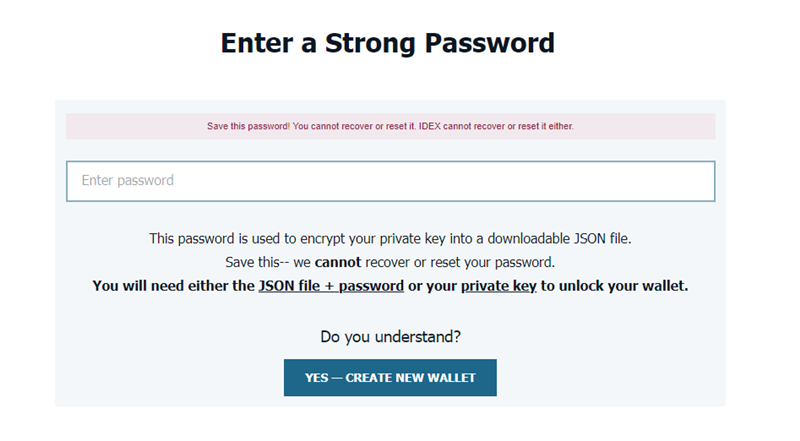Click the word 'IDEX' in warning banner
This screenshot has width=800, height=441.
(x=430, y=126)
